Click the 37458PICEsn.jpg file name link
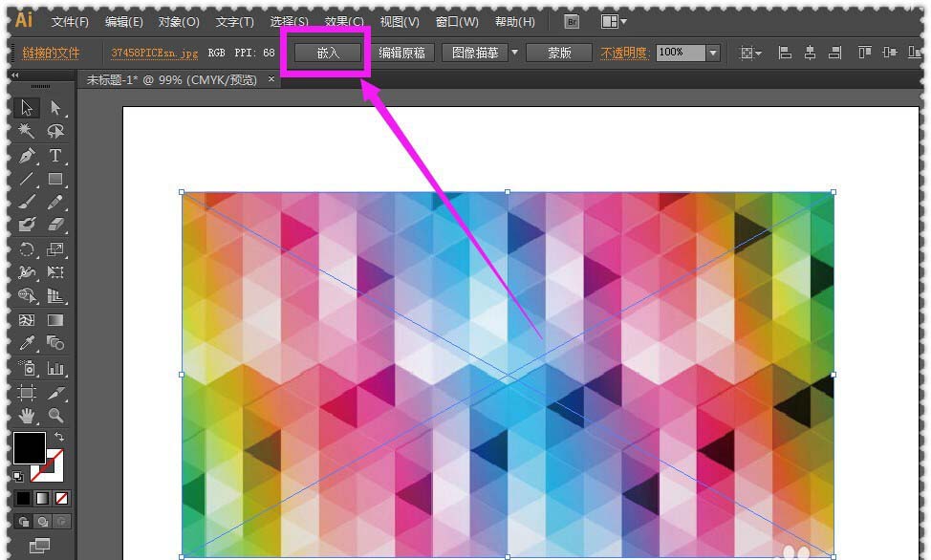Viewport: 931px width, 560px height. [155, 53]
